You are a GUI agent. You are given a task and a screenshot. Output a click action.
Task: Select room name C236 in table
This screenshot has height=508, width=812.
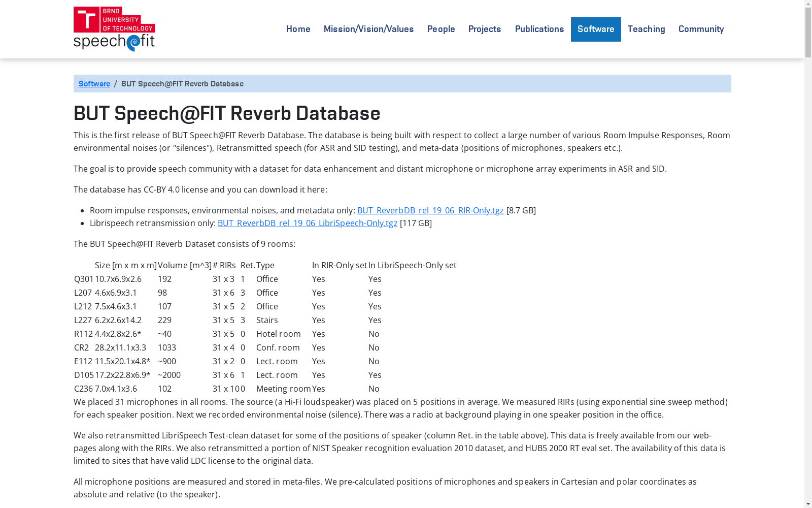84,389
